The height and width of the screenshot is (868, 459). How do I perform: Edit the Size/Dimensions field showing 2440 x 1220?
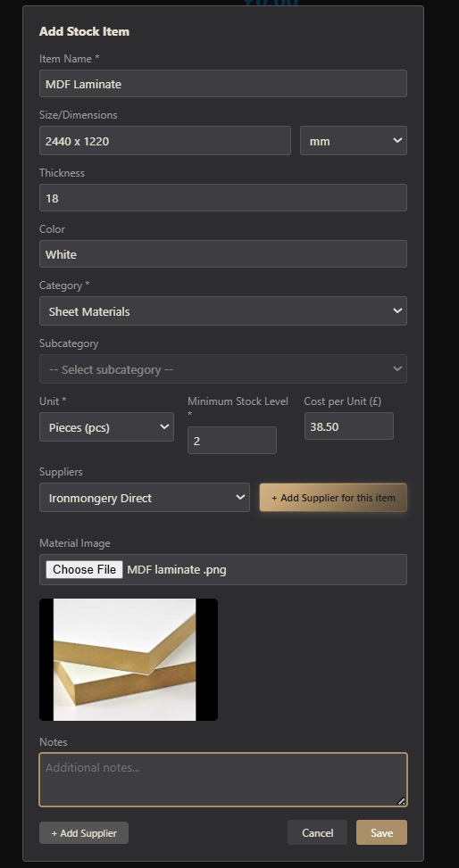click(x=164, y=141)
